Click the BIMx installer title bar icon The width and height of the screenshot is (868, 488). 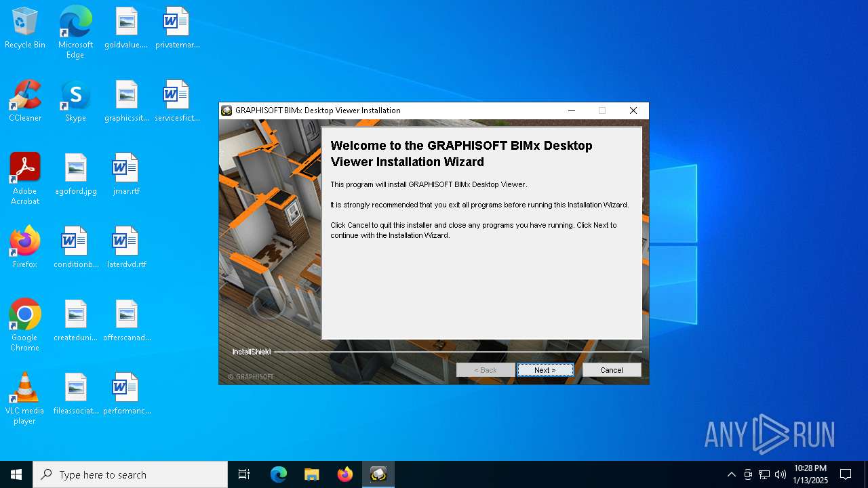pyautogui.click(x=227, y=110)
